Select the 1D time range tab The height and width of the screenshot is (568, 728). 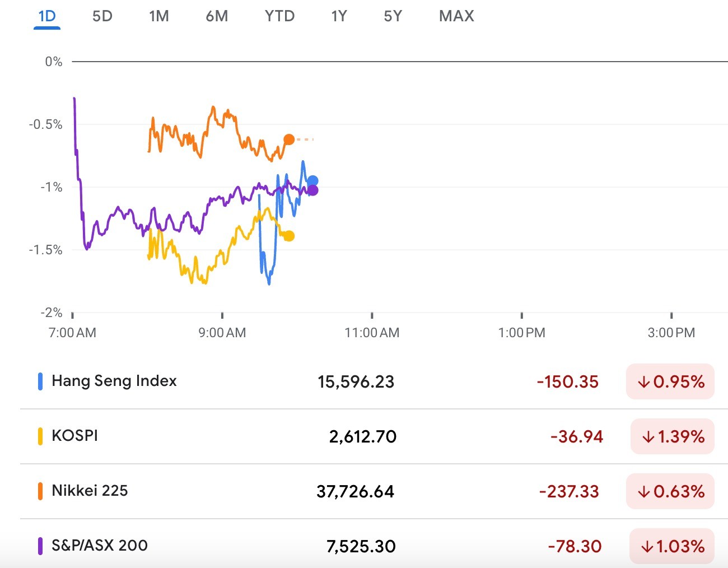47,16
